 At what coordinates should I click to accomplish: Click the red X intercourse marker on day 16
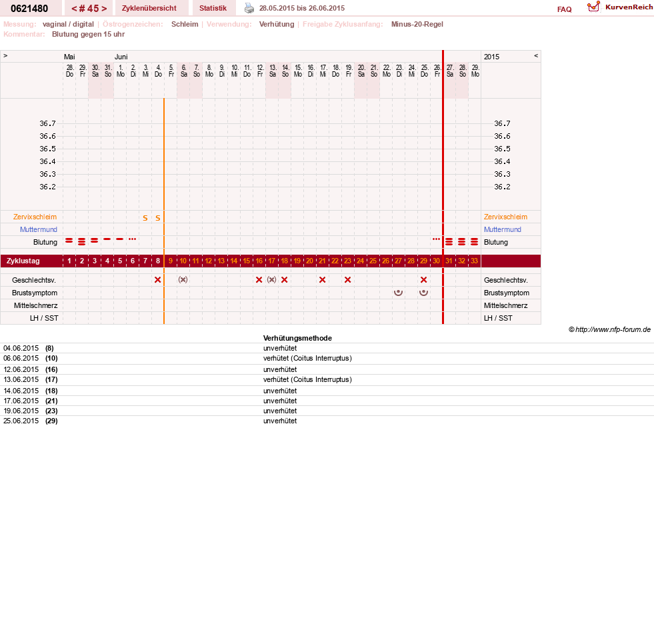259,280
